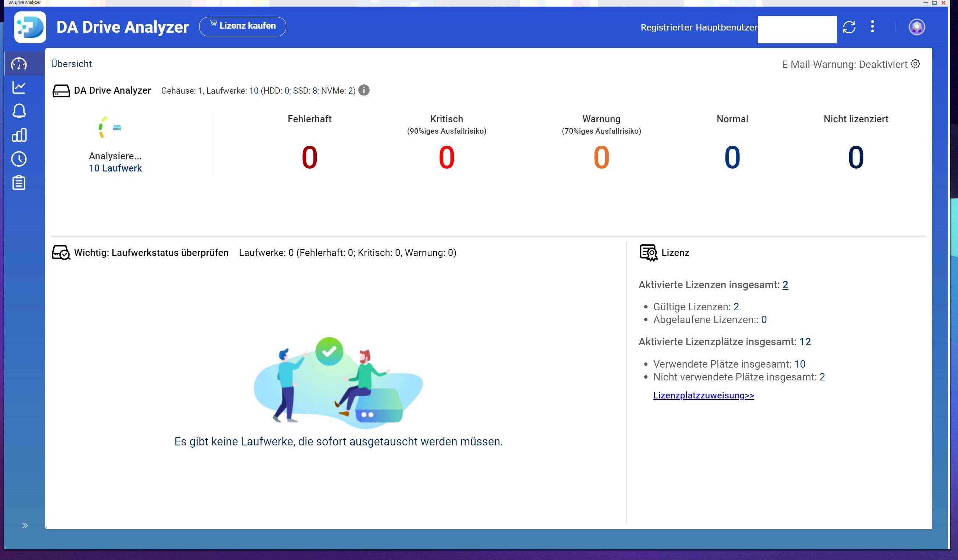Click Verwendete Plätze insgesamt 10
The height and width of the screenshot is (560, 958).
pyautogui.click(x=729, y=364)
